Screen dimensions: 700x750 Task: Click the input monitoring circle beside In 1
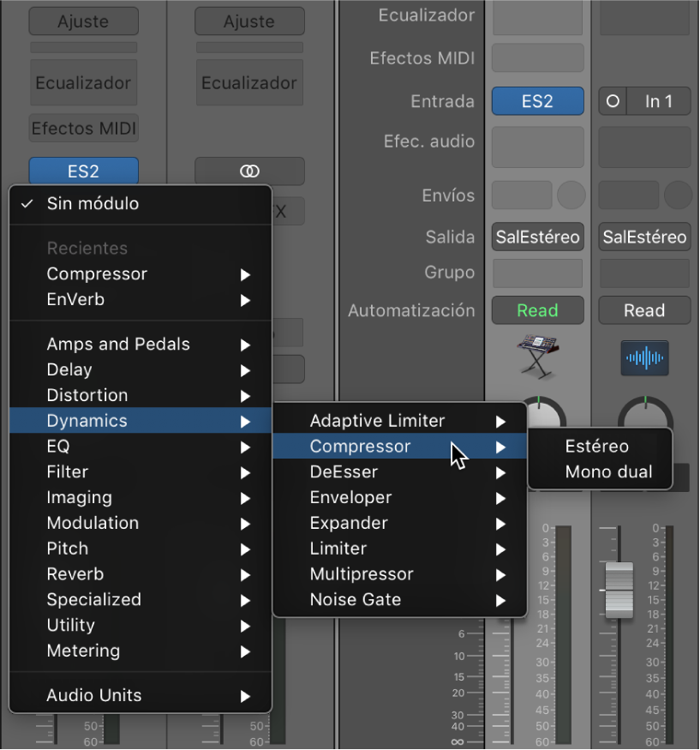613,101
